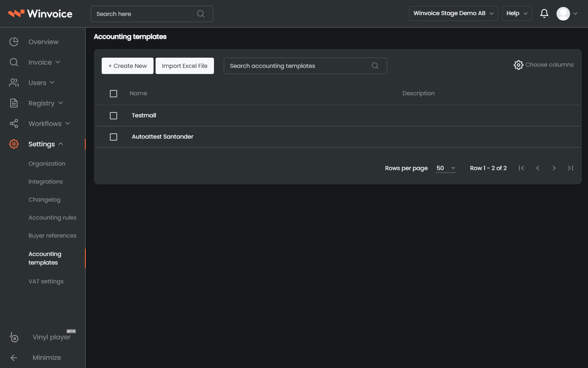Image resolution: width=588 pixels, height=368 pixels.
Task: Click the Settings gear icon in sidebar
Action: (14, 144)
